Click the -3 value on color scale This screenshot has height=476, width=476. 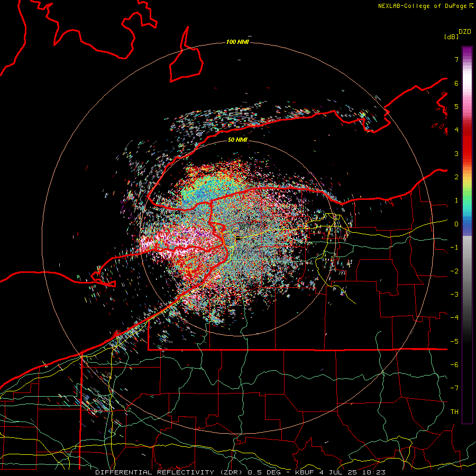pyautogui.click(x=454, y=295)
